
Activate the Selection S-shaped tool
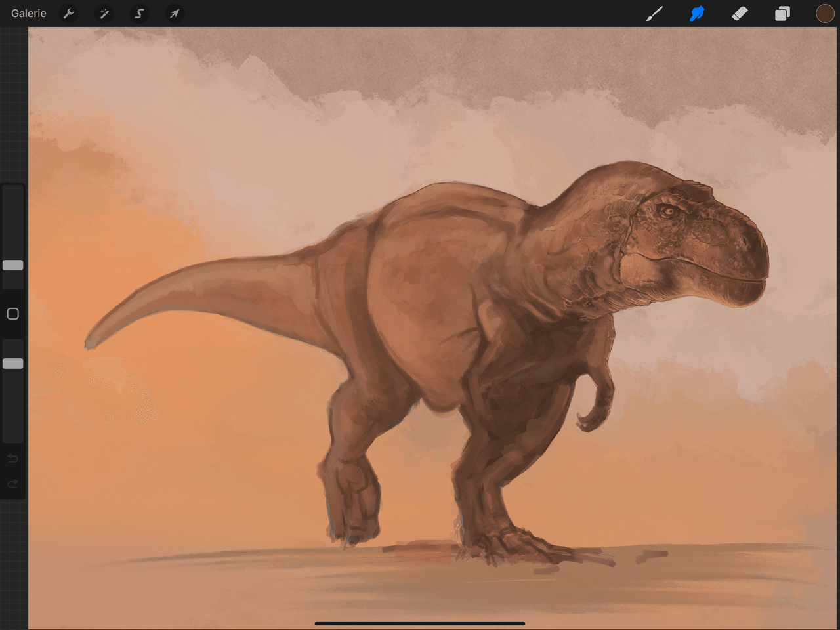[x=139, y=13]
